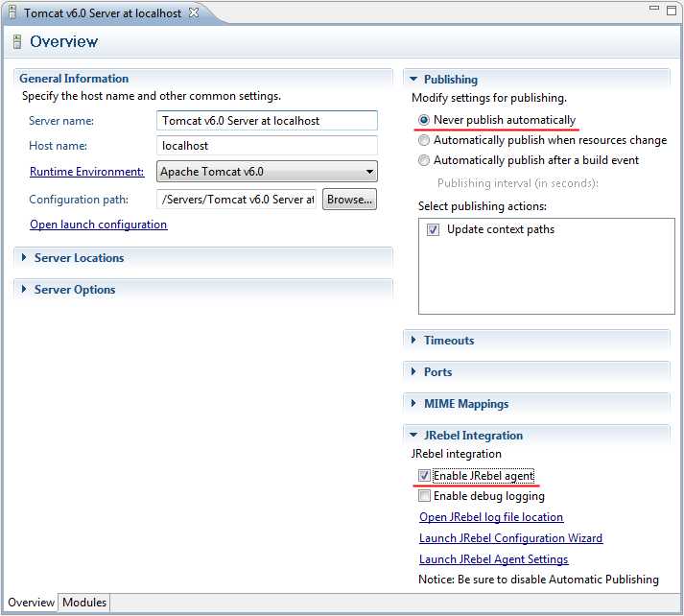Expand the Server Options section
This screenshot has width=684, height=616.
[x=24, y=289]
